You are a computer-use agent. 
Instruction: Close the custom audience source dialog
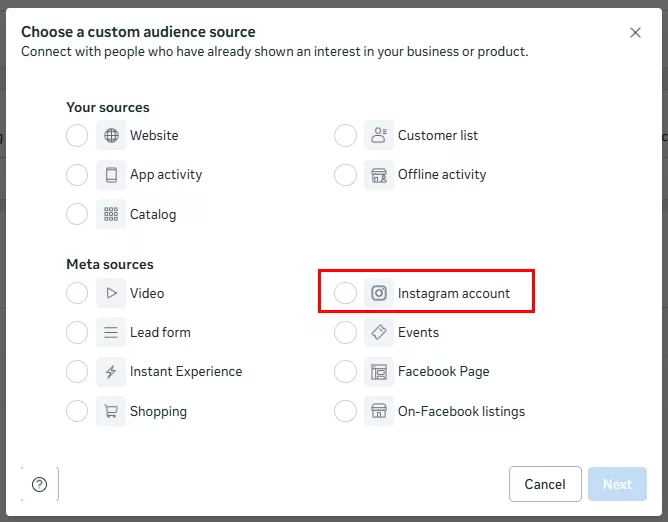coord(635,33)
